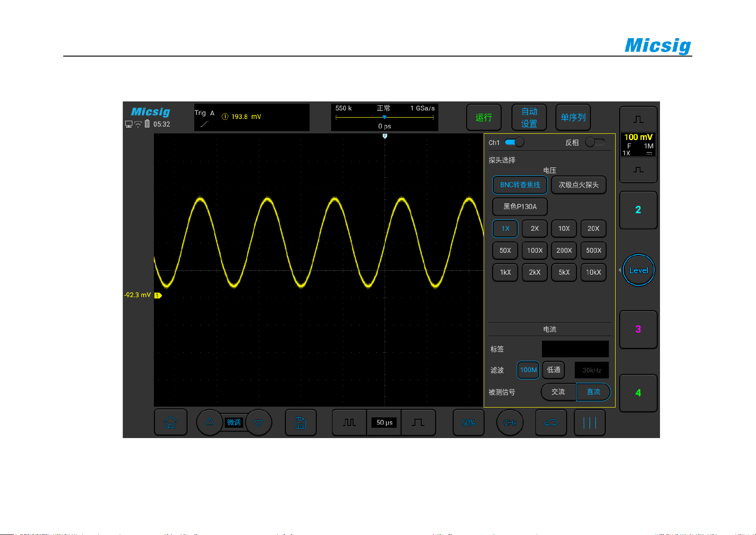Tap the upper pulse icon above 100 mV

[638, 119]
